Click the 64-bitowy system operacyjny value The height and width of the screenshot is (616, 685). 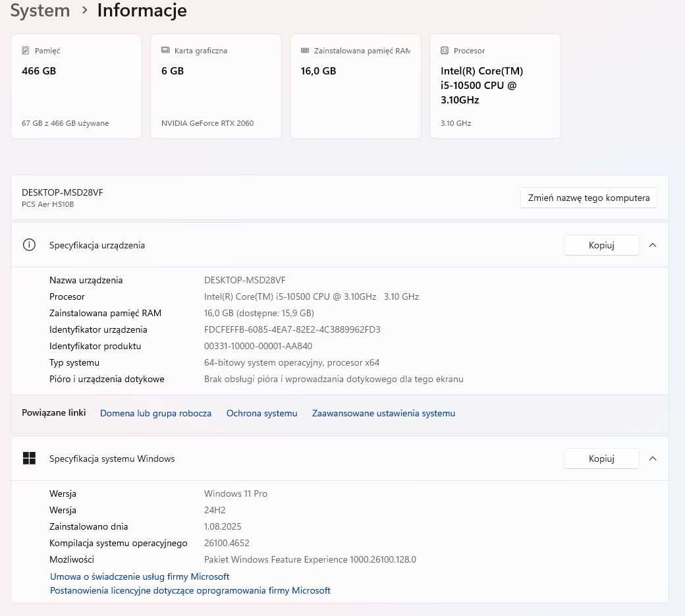point(291,362)
